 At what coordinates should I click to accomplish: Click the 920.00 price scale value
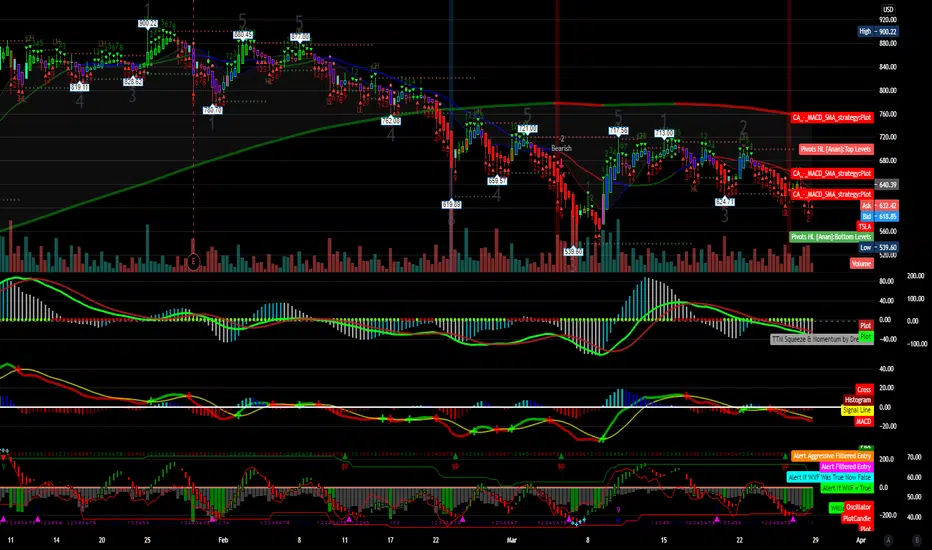coord(887,20)
